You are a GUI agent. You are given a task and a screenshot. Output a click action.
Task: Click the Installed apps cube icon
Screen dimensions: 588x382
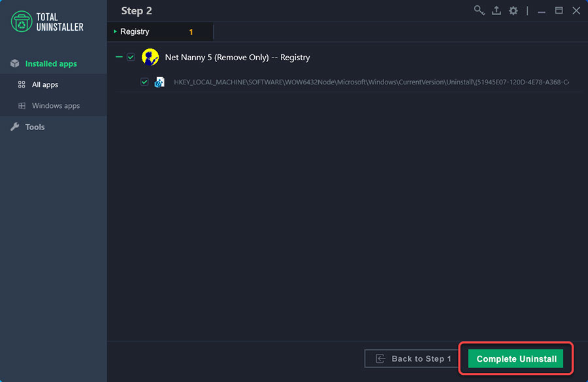(15, 63)
